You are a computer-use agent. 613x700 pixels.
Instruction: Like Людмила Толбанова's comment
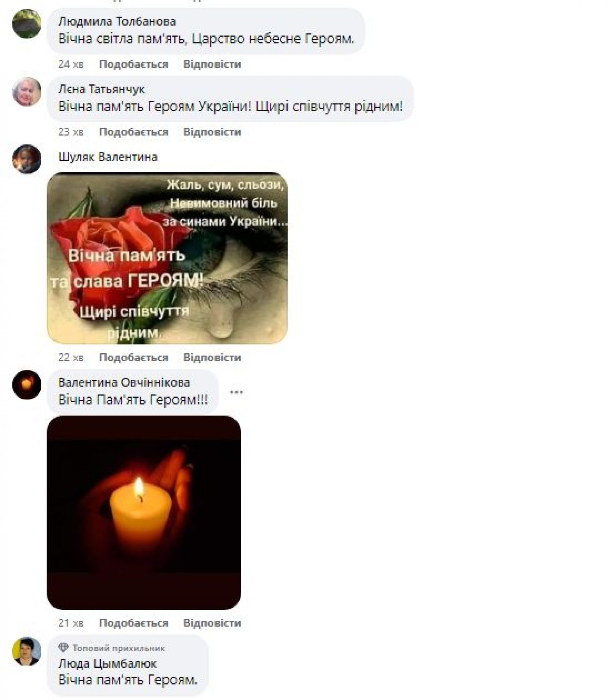pos(133,64)
